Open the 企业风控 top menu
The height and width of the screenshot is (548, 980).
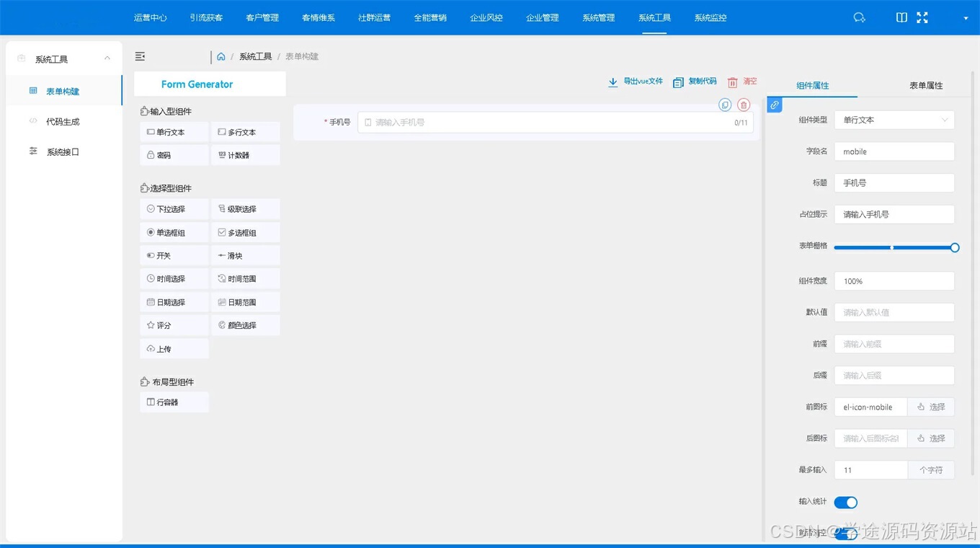click(x=486, y=18)
